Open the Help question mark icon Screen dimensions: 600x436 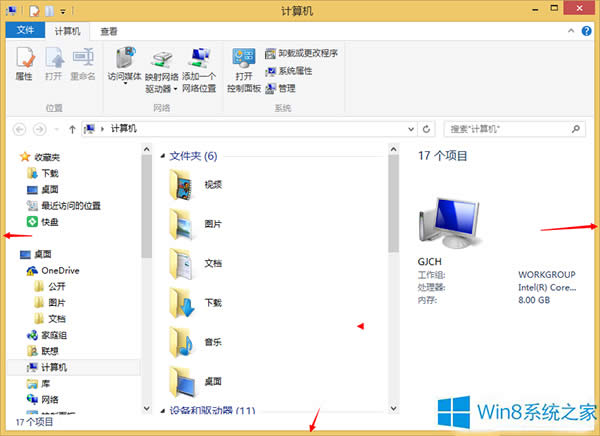587,31
